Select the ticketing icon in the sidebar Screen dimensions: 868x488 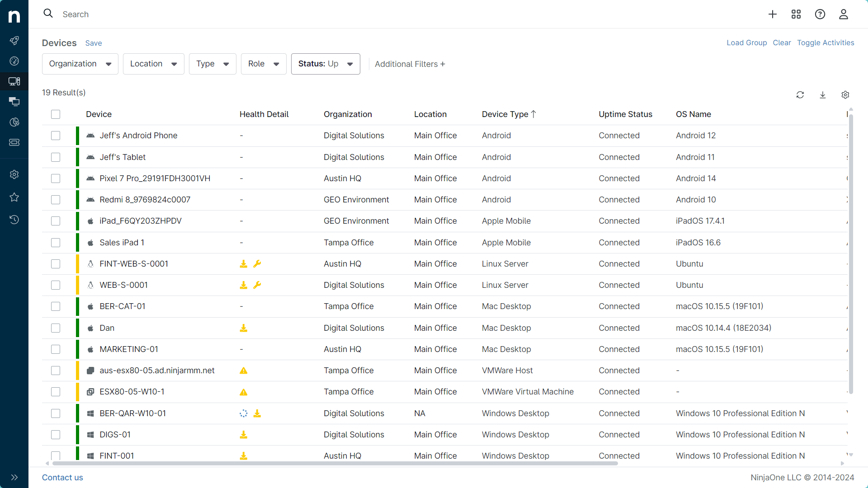click(14, 142)
